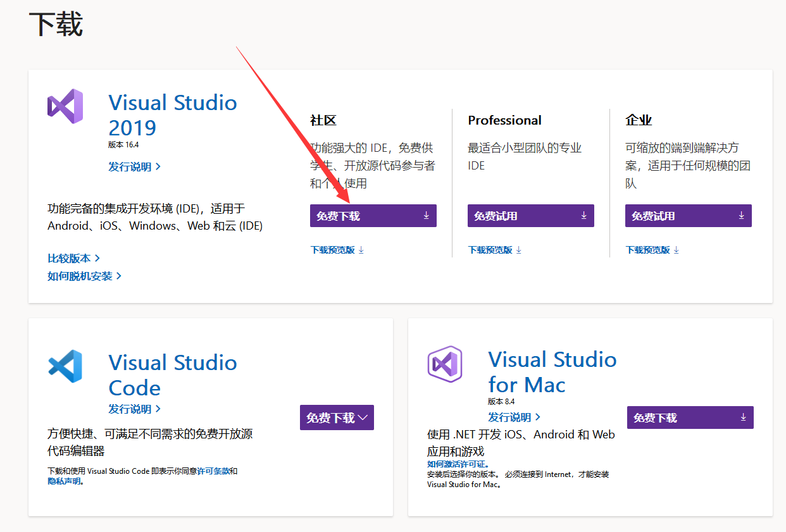Click the 下载 page heading
Screen dimensions: 786x532
(x=56, y=25)
